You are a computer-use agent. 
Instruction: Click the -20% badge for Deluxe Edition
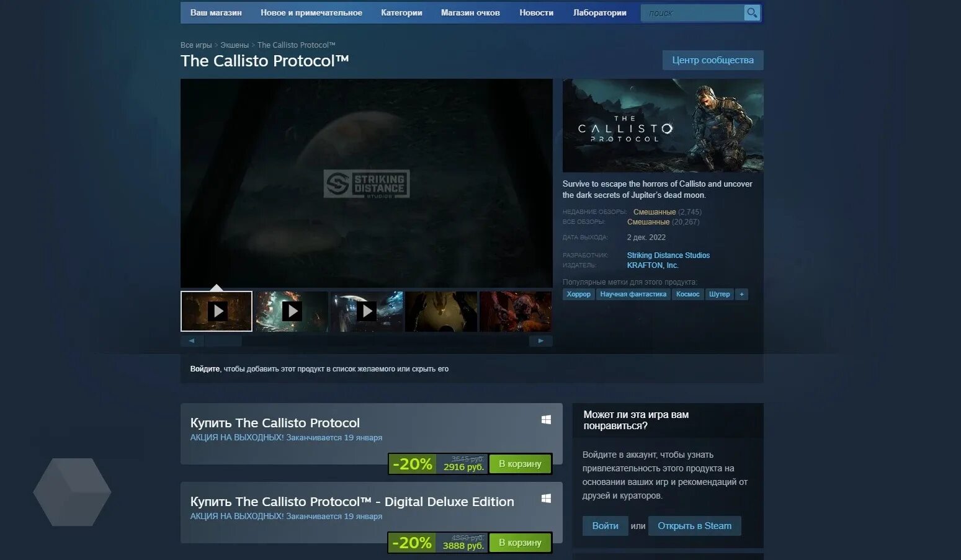tap(412, 543)
